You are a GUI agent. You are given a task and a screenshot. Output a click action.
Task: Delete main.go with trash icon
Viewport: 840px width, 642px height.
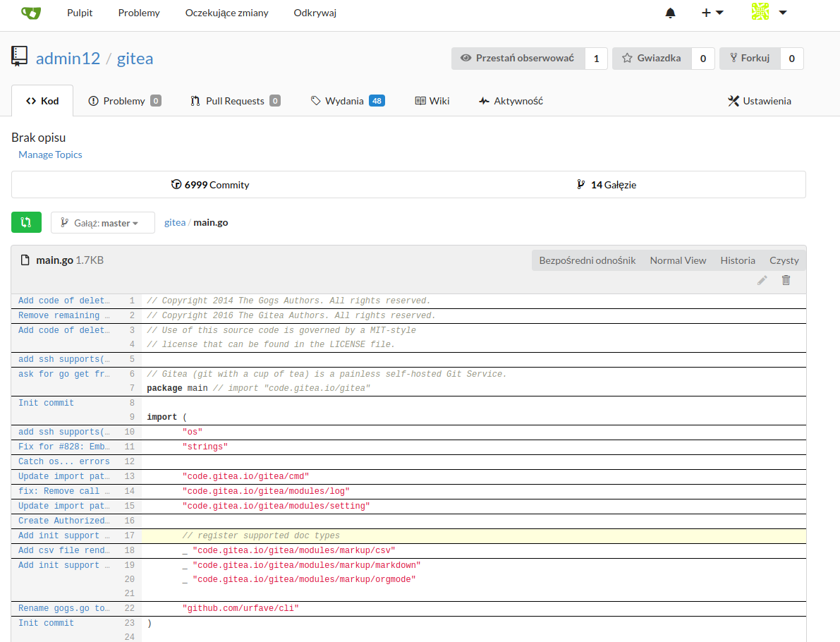point(786,280)
